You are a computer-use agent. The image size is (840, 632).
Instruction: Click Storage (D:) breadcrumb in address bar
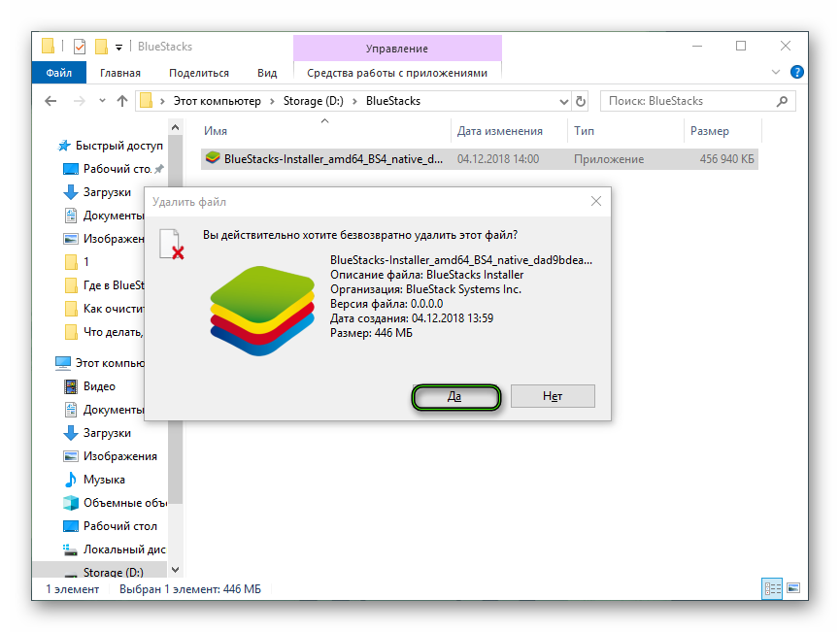[314, 101]
